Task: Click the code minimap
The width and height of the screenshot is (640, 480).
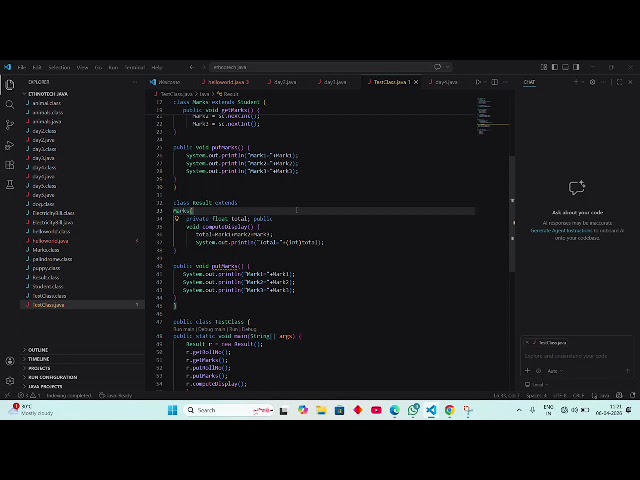Action: click(493, 116)
